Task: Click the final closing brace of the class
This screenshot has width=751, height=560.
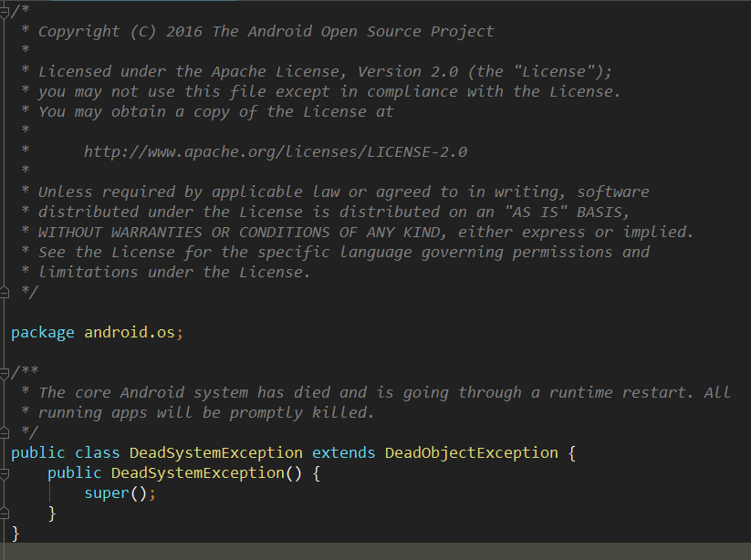Action: tap(16, 534)
